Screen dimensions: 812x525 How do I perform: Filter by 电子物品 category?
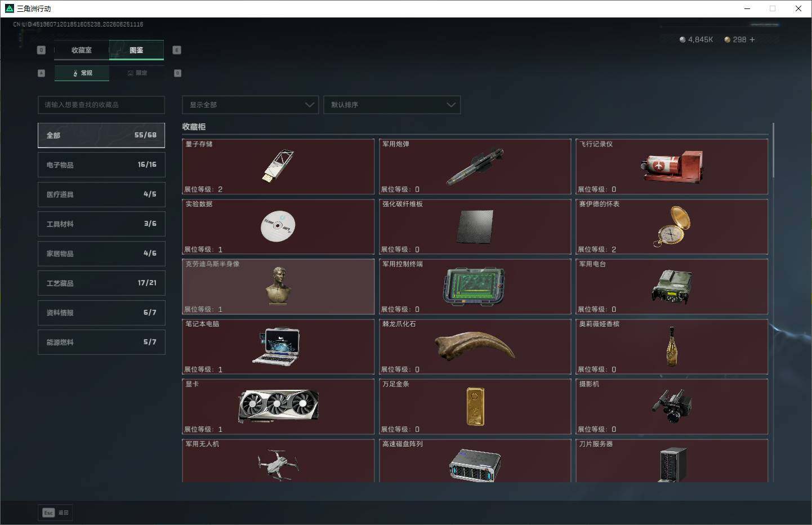pos(101,164)
